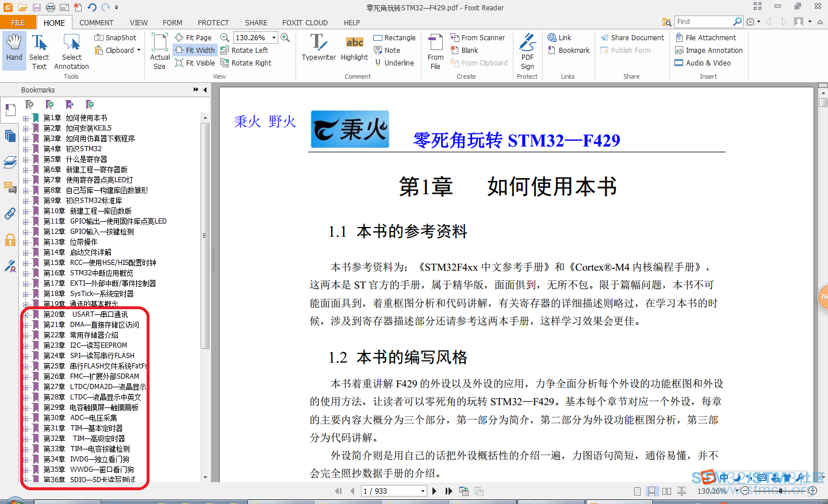Create PDF From File
Image resolution: width=828 pixels, height=504 pixels.
tap(436, 51)
